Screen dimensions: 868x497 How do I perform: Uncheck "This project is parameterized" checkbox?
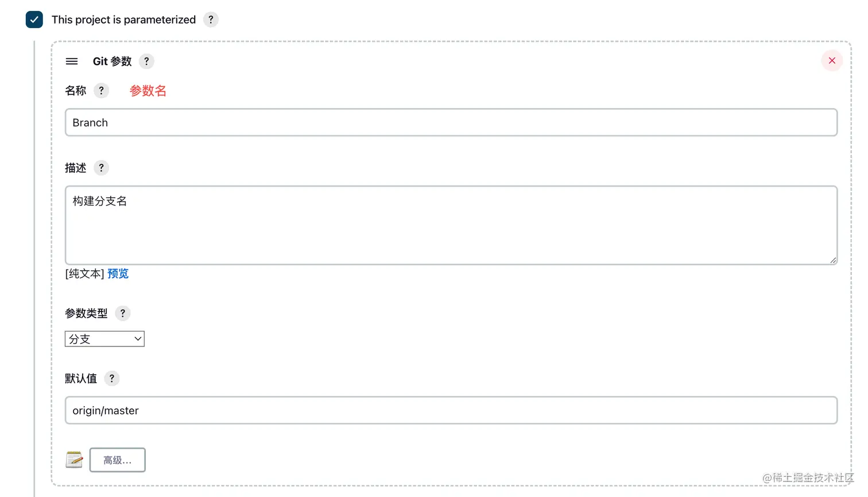point(34,20)
